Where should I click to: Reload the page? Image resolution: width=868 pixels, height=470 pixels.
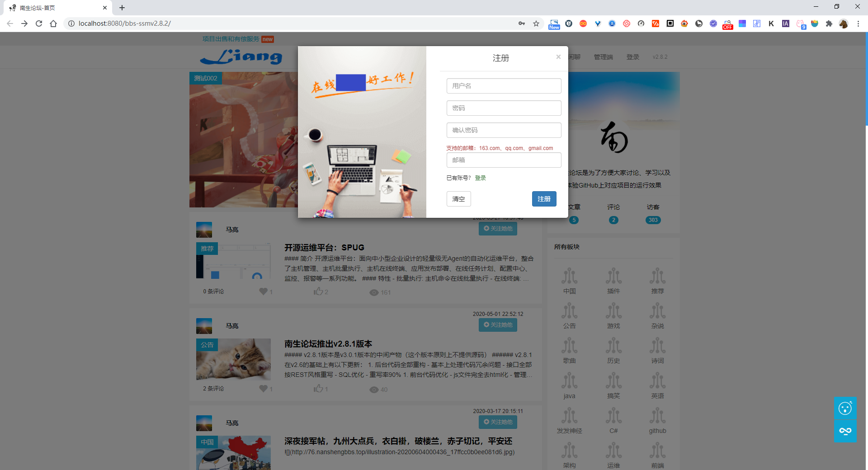tap(39, 23)
